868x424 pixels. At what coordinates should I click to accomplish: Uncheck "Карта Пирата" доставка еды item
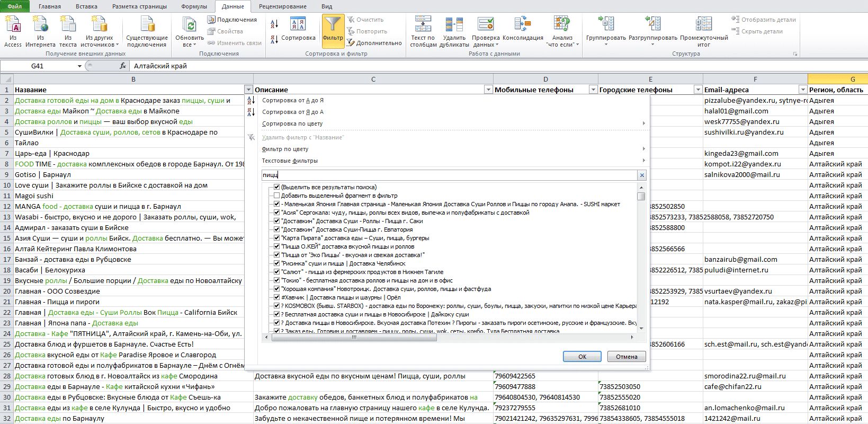276,238
